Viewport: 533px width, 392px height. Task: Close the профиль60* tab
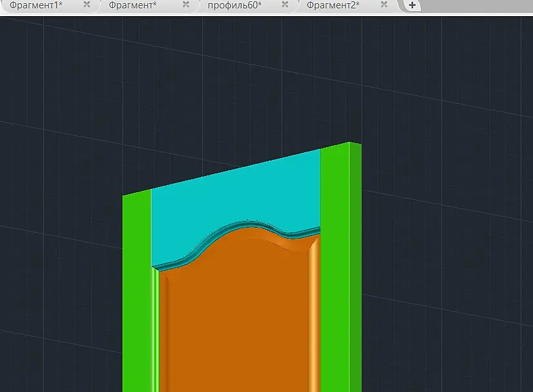coord(286,5)
